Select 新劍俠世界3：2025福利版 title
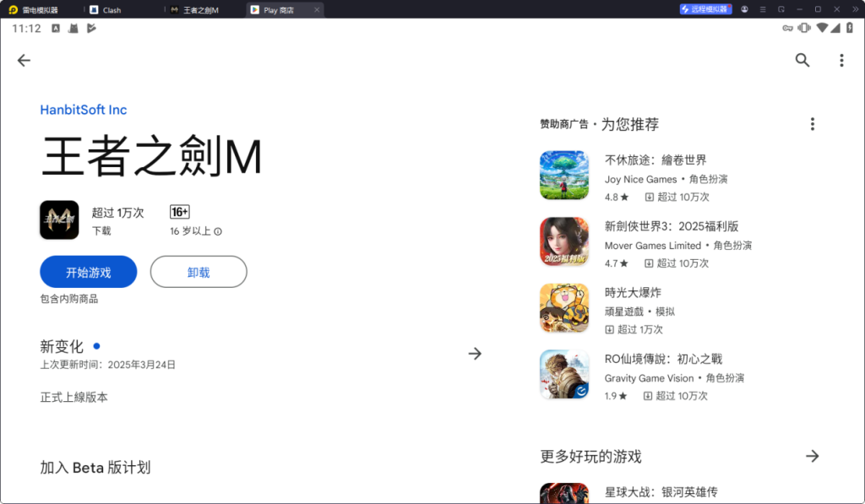Image resolution: width=865 pixels, height=504 pixels. (672, 226)
